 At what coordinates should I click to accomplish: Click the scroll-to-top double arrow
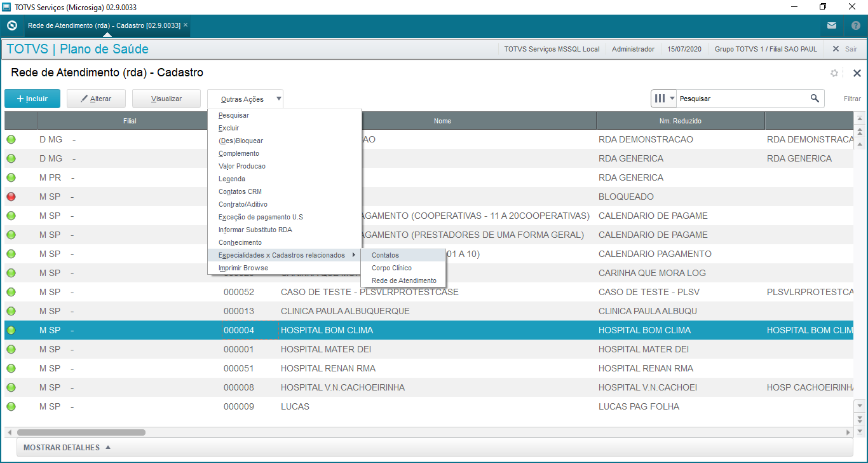(860, 132)
